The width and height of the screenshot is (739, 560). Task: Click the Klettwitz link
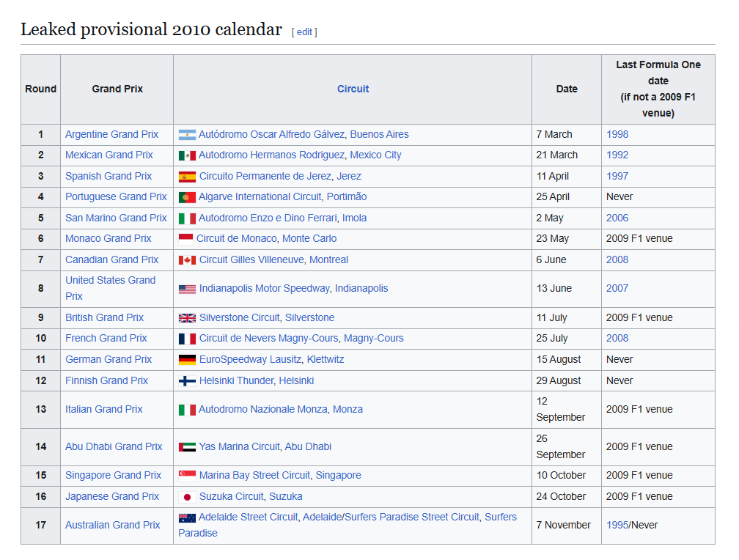(x=326, y=359)
